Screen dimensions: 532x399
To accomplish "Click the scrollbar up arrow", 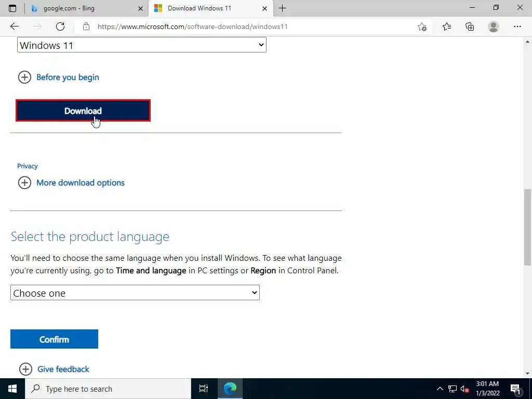I will click(x=528, y=42).
